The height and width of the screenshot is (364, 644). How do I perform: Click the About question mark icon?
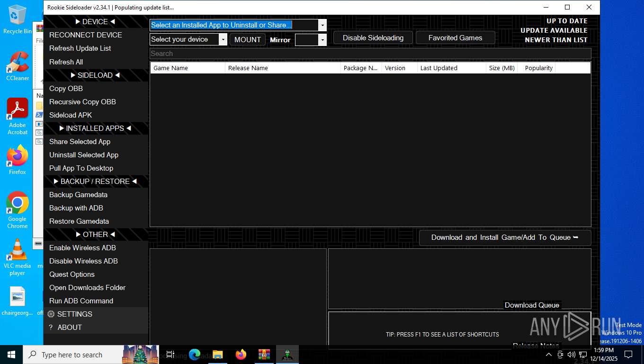tap(51, 327)
